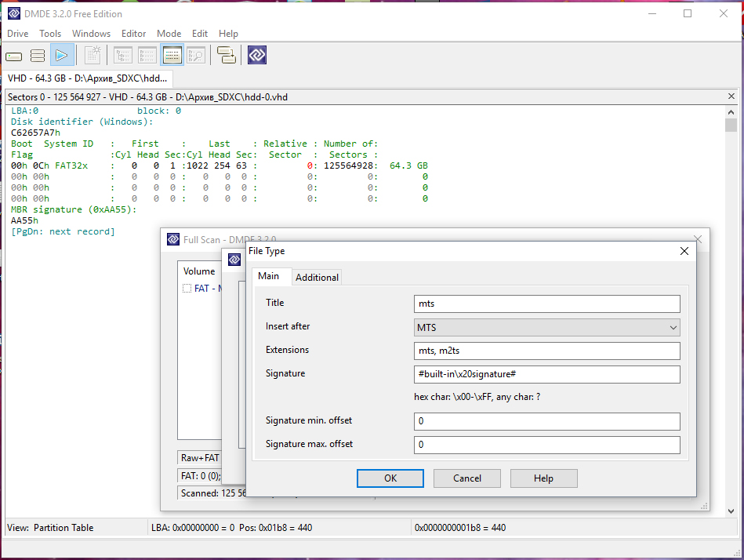The width and height of the screenshot is (744, 560).
Task: Open the Tools menu
Action: tap(50, 34)
